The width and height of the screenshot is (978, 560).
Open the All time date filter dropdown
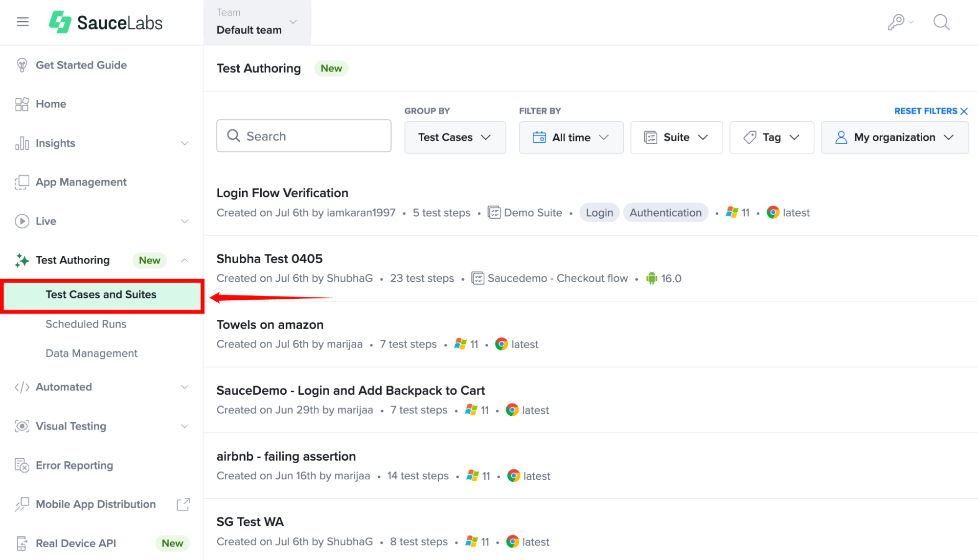point(571,137)
